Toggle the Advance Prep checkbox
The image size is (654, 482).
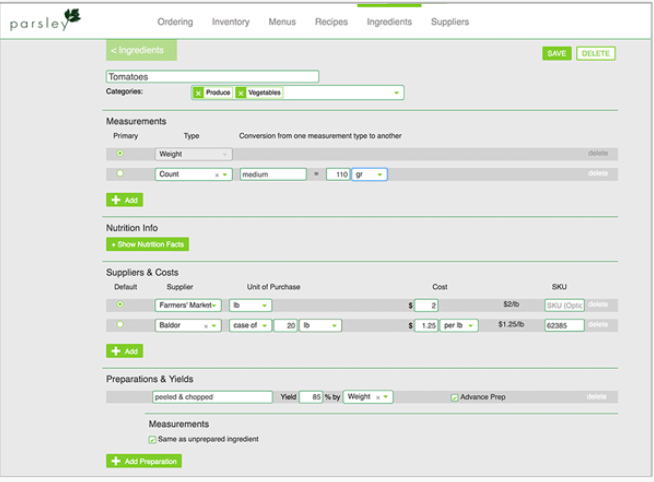pos(455,397)
